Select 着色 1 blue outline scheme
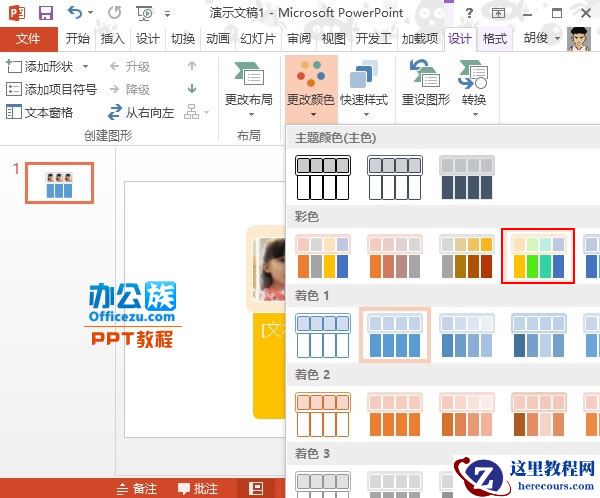 click(323, 335)
